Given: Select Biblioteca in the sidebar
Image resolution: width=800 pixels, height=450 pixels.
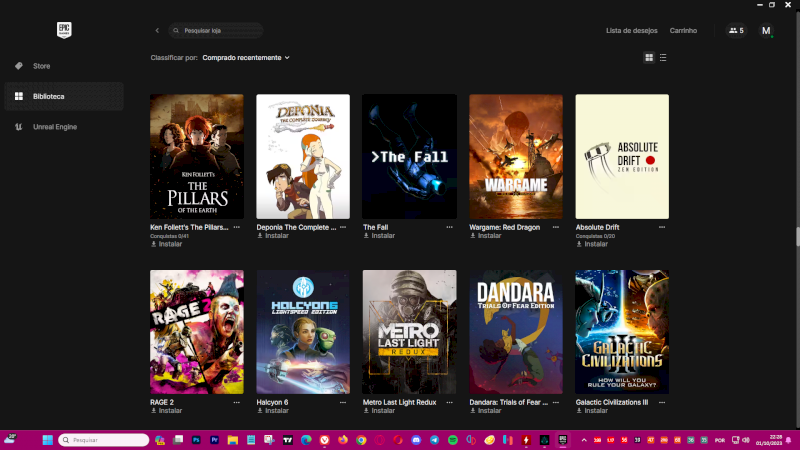Looking at the screenshot, I should point(48,96).
